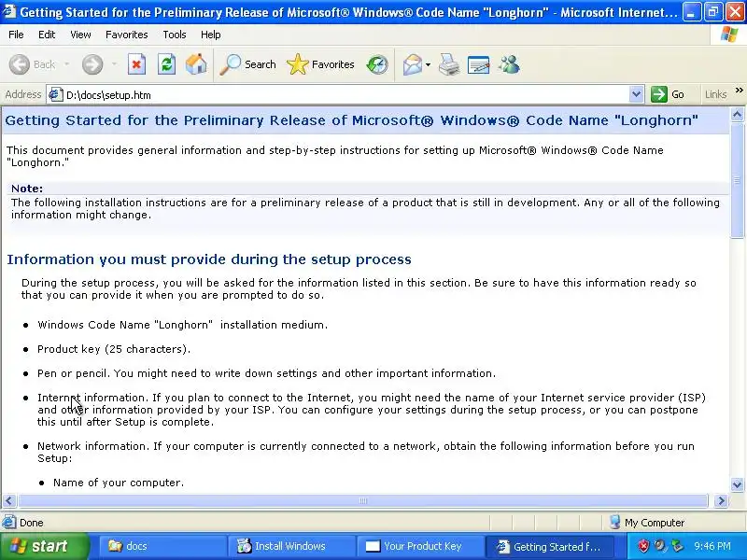Switch to docs taskbar window

162,546
